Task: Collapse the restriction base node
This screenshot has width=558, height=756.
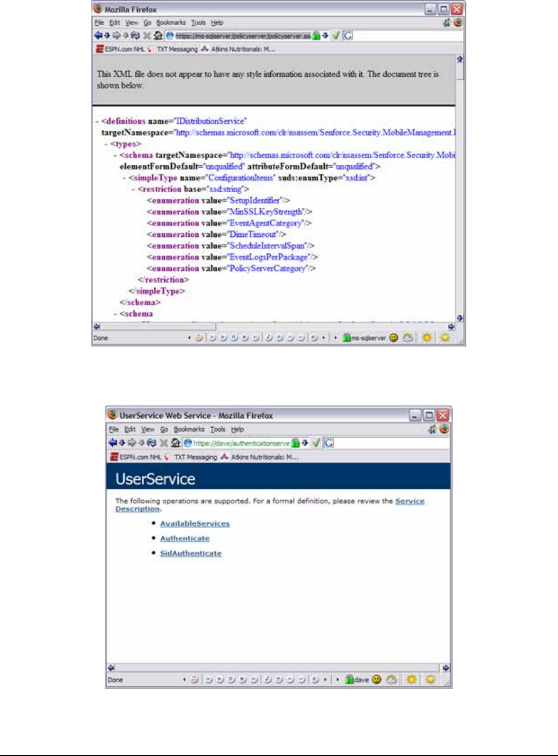Action: (x=134, y=190)
